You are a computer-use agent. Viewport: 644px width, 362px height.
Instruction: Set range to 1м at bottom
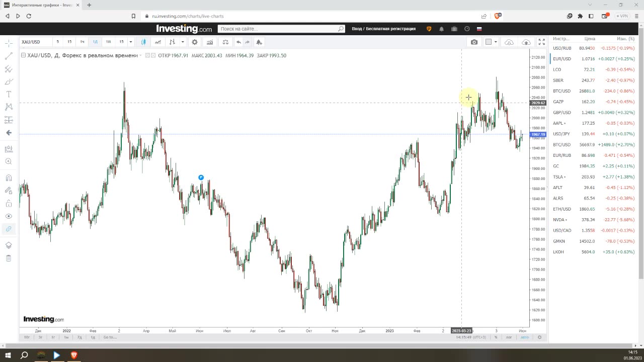pyautogui.click(x=66, y=337)
